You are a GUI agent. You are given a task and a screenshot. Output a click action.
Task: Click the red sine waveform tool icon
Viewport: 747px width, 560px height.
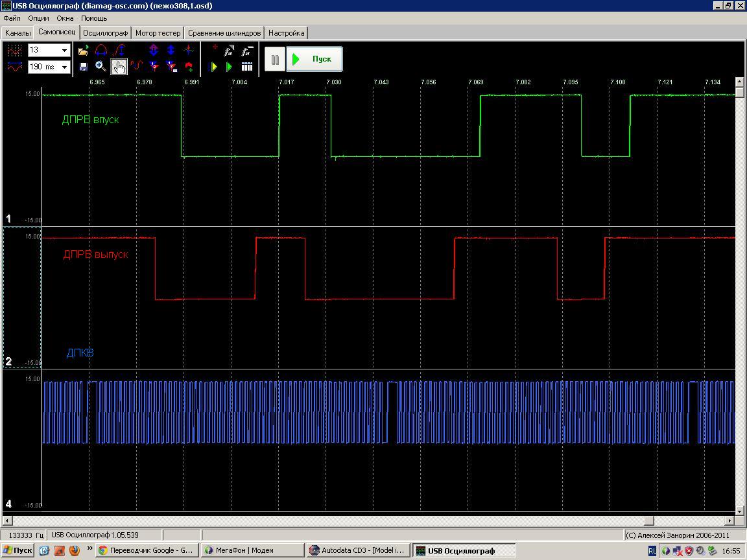137,65
